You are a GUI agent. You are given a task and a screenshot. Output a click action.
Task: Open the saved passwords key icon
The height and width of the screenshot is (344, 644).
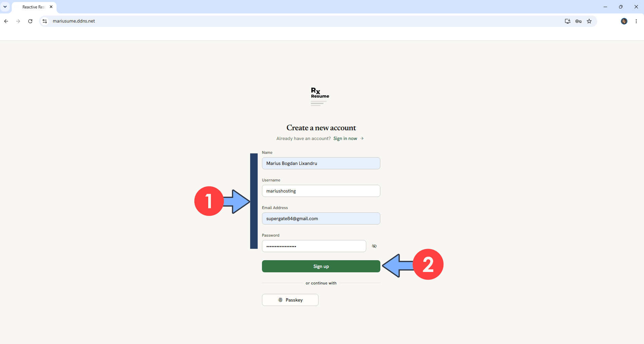coord(578,21)
